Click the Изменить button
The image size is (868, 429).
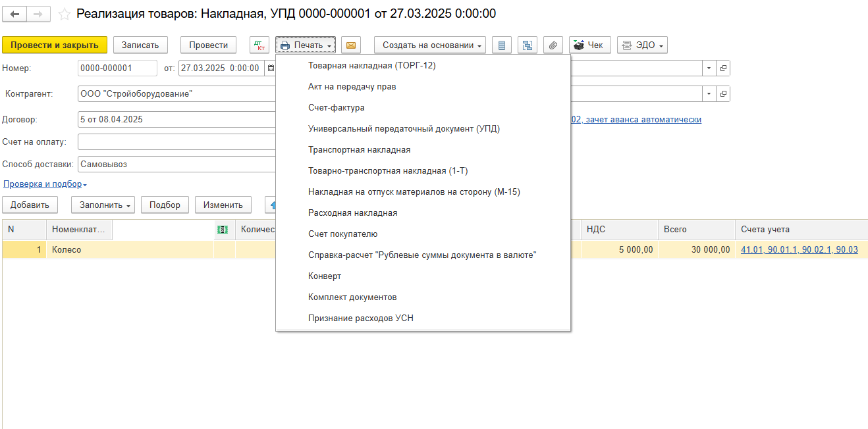pos(223,205)
